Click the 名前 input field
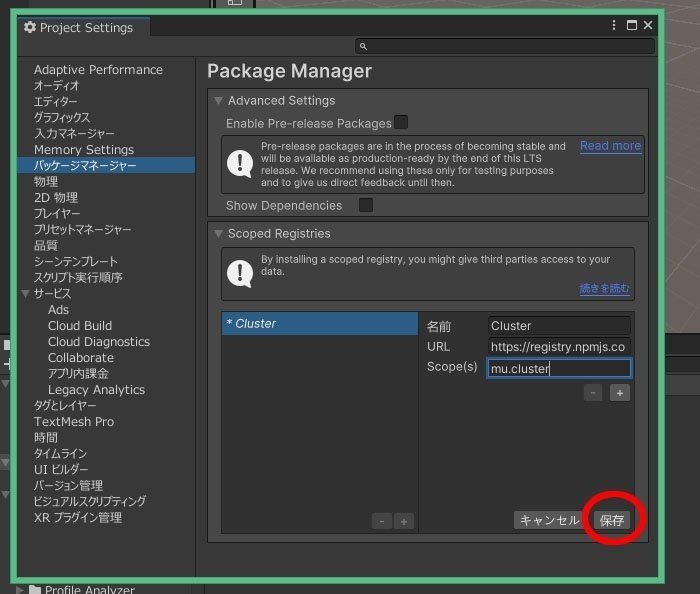This screenshot has width=700, height=594. click(559, 326)
